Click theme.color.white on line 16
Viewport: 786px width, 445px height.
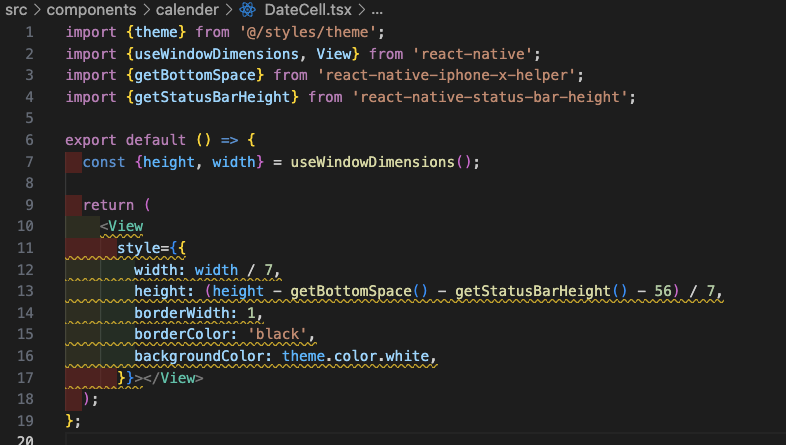(x=355, y=356)
